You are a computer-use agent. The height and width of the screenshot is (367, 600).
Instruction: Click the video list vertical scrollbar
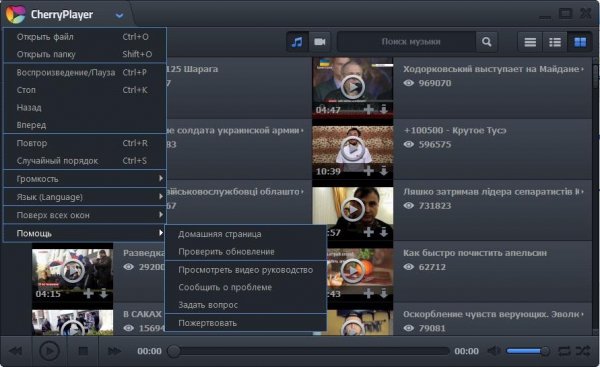click(x=596, y=196)
